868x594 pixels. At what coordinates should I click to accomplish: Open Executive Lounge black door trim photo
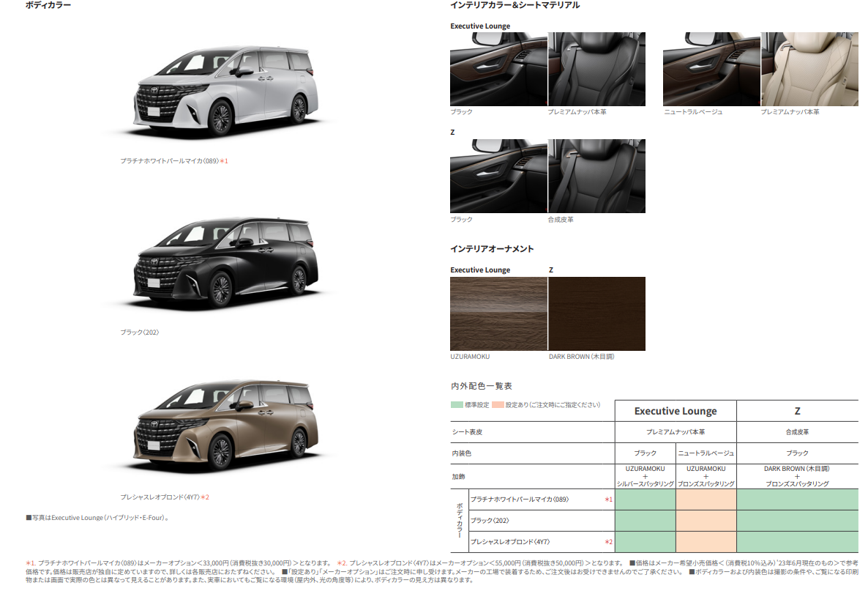498,70
